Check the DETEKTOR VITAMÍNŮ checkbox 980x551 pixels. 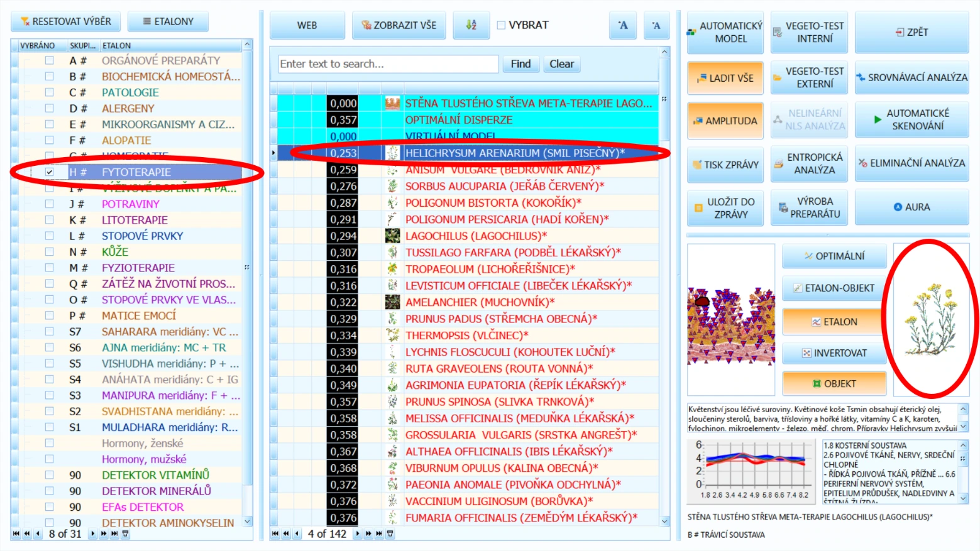[49, 475]
